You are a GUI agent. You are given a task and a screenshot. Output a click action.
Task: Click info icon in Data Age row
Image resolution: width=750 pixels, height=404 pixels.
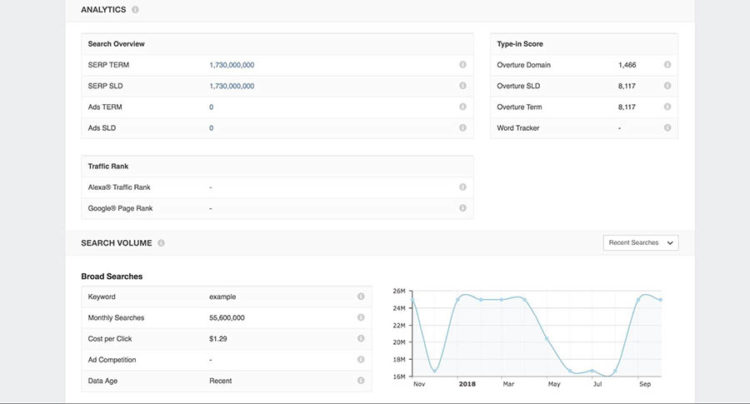click(360, 381)
